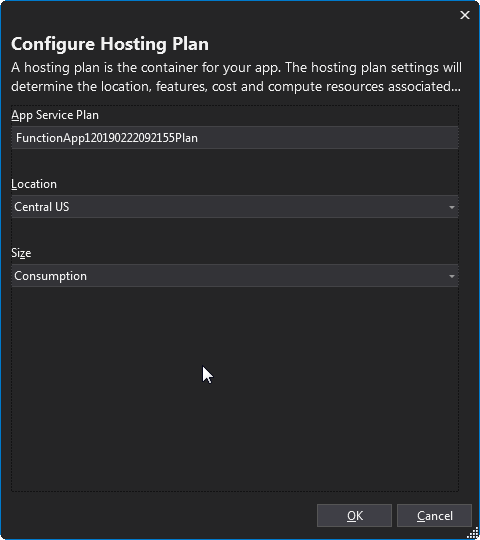Select the Central US value text
The image size is (480, 540).
[x=42, y=207]
